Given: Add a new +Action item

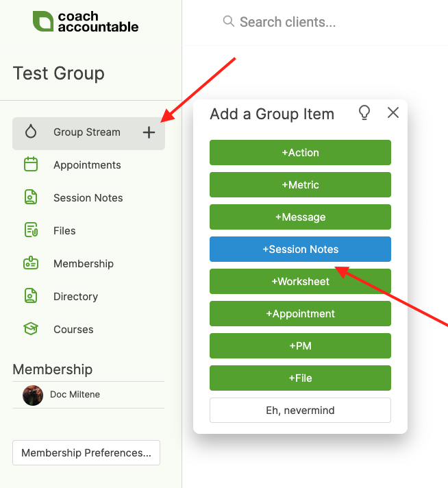Looking at the screenshot, I should click(x=300, y=152).
